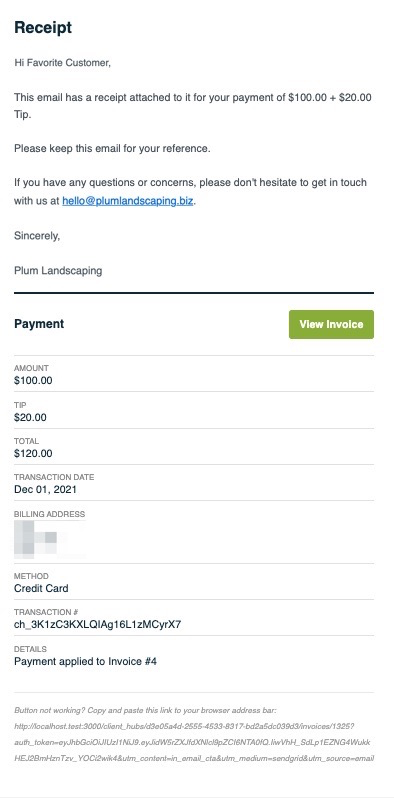Click the Receipt heading
The image size is (394, 798).
pyautogui.click(x=43, y=27)
